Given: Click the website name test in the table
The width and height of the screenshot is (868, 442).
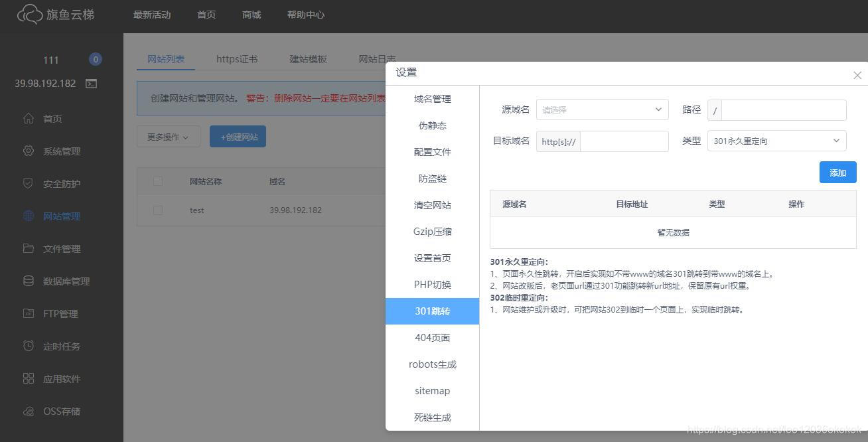Looking at the screenshot, I should tap(196, 210).
